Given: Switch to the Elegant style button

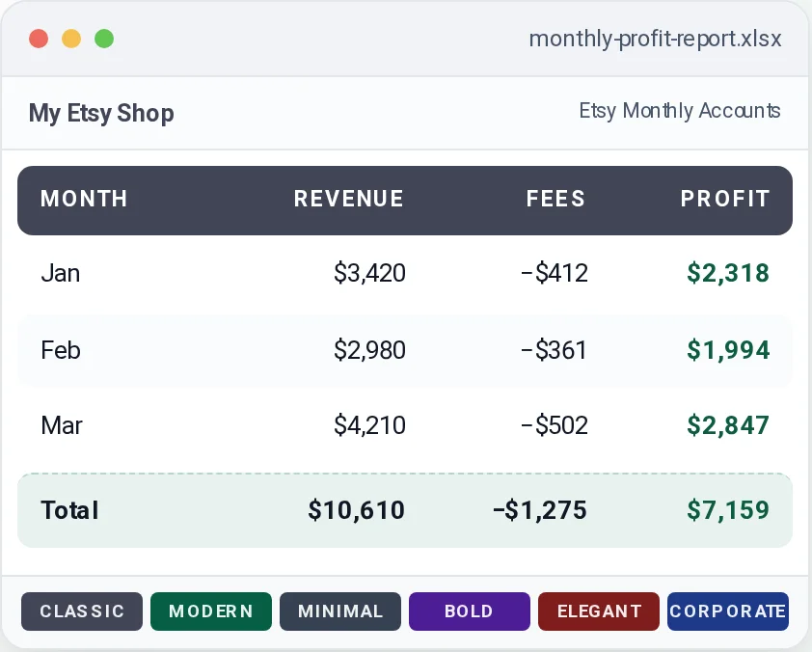Looking at the screenshot, I should [x=599, y=611].
